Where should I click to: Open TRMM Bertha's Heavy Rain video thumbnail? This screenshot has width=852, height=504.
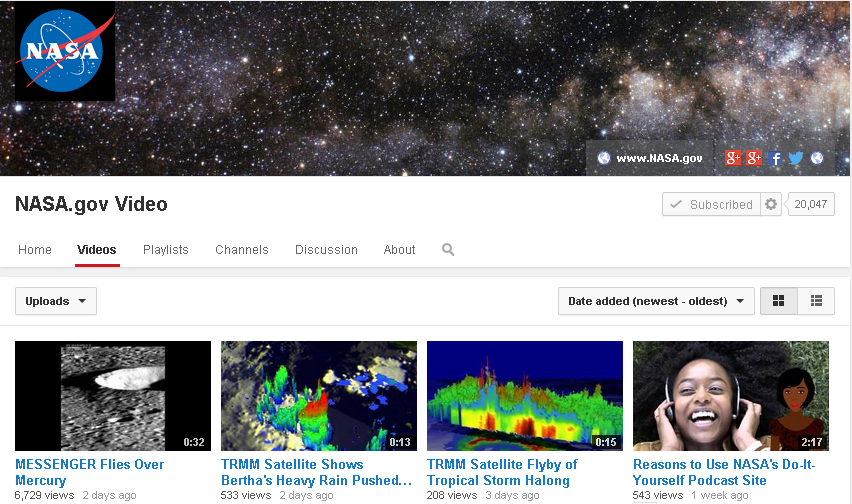319,396
